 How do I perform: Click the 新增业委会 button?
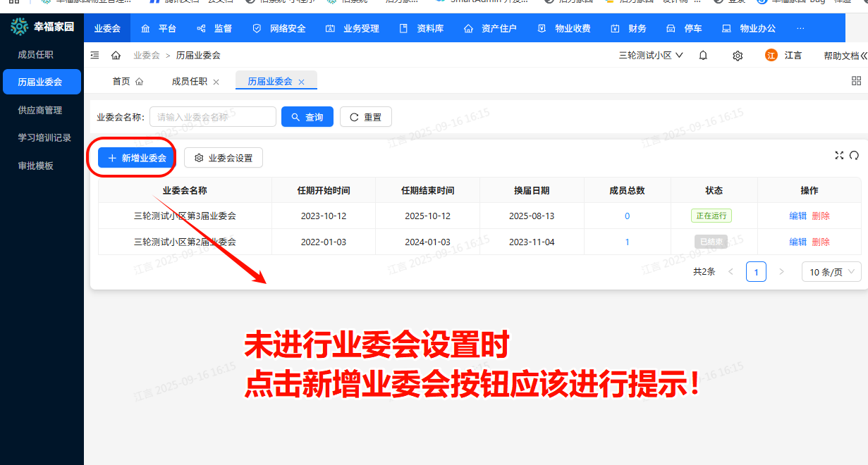click(137, 158)
